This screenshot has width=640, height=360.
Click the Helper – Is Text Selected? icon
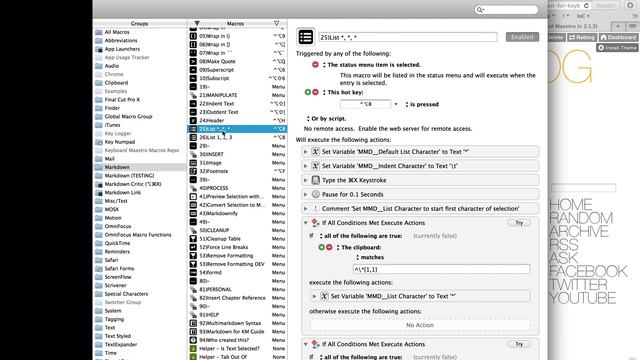(193, 349)
